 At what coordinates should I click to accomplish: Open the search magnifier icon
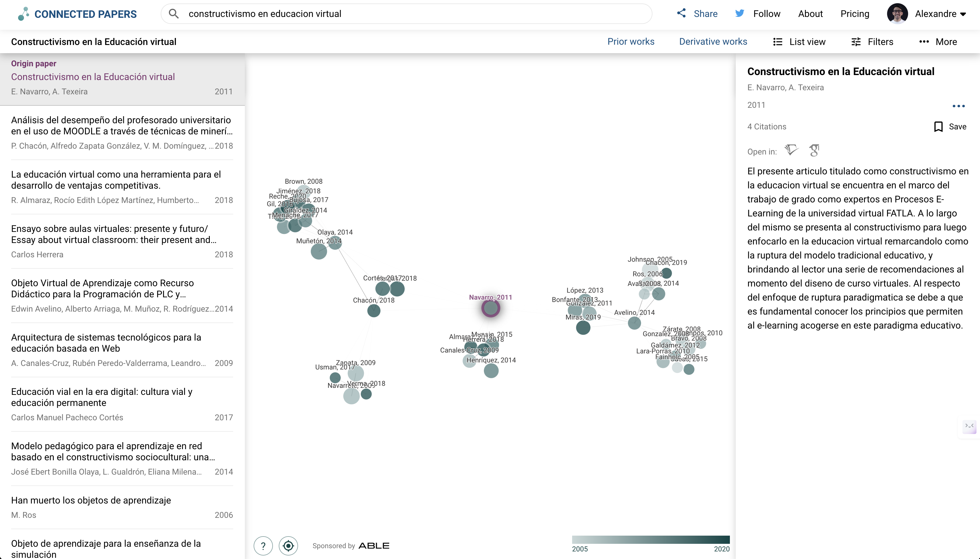click(x=174, y=13)
